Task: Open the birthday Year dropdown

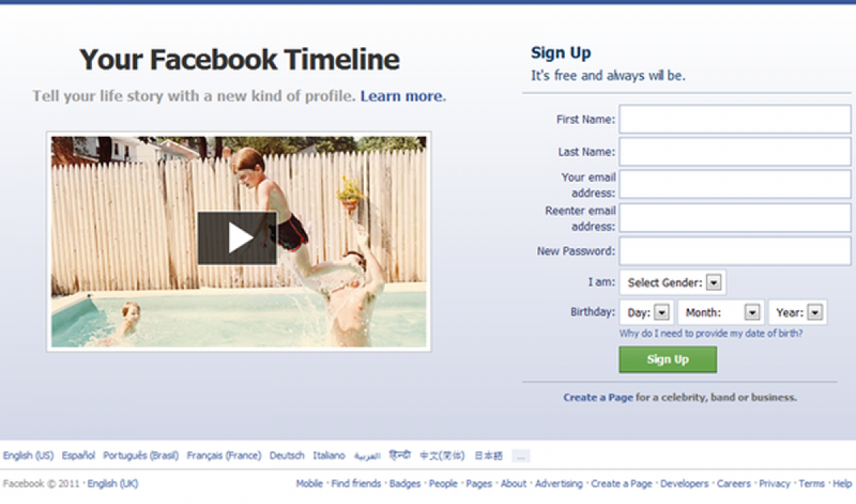Action: tap(798, 312)
